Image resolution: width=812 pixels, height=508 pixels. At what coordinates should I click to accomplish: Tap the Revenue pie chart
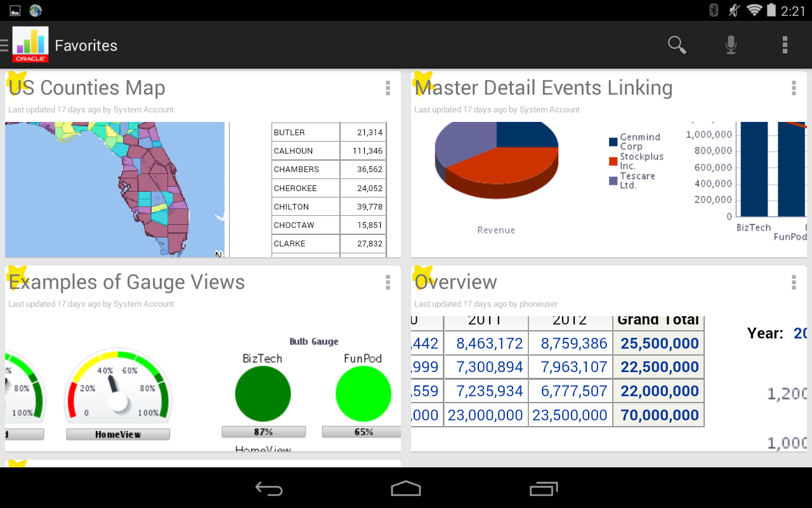tap(496, 161)
